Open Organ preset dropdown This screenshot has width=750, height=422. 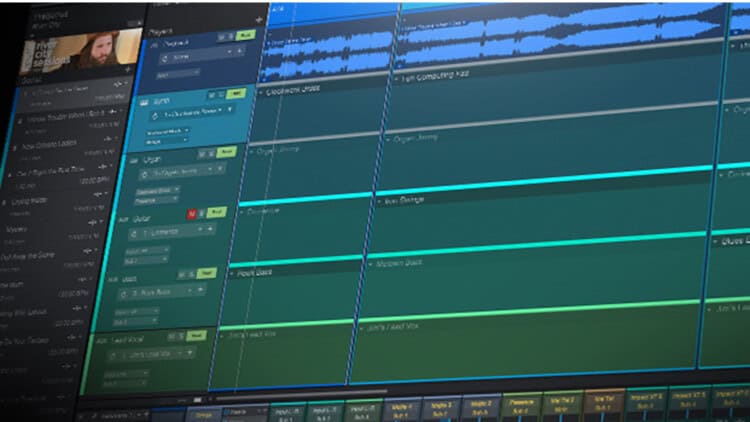coord(210,170)
